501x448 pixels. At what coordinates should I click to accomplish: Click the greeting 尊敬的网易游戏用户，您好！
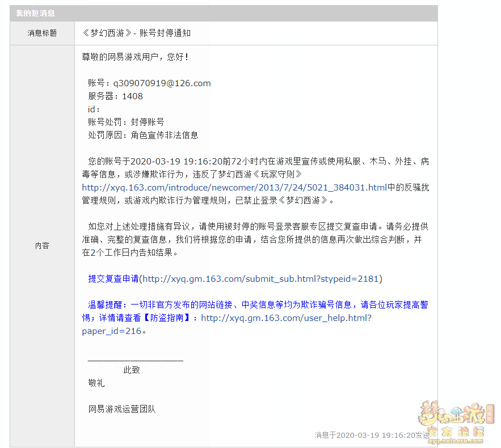click(136, 57)
